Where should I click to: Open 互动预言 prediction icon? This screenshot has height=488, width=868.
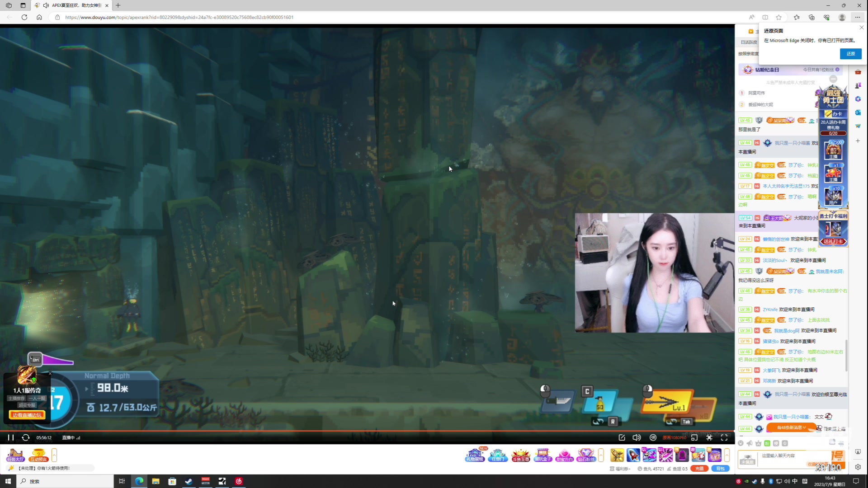(x=38, y=455)
